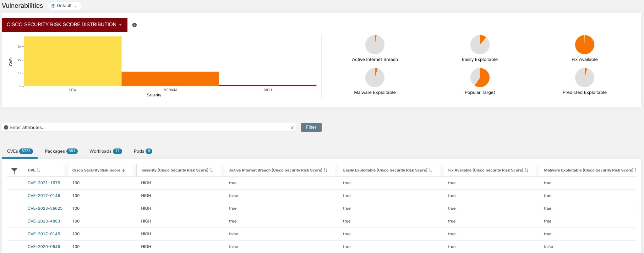Click the info icon in filter field

coord(6,128)
